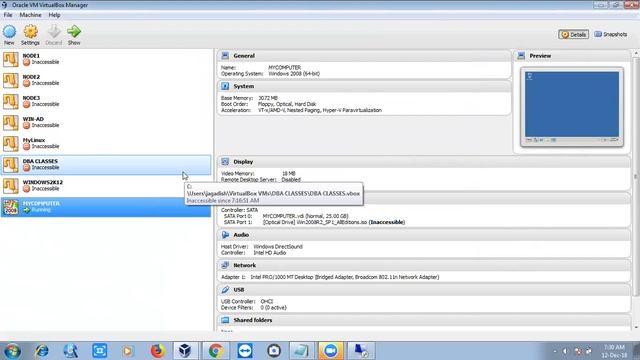Select the WINDOWS2K12 machine icon

[11, 186]
